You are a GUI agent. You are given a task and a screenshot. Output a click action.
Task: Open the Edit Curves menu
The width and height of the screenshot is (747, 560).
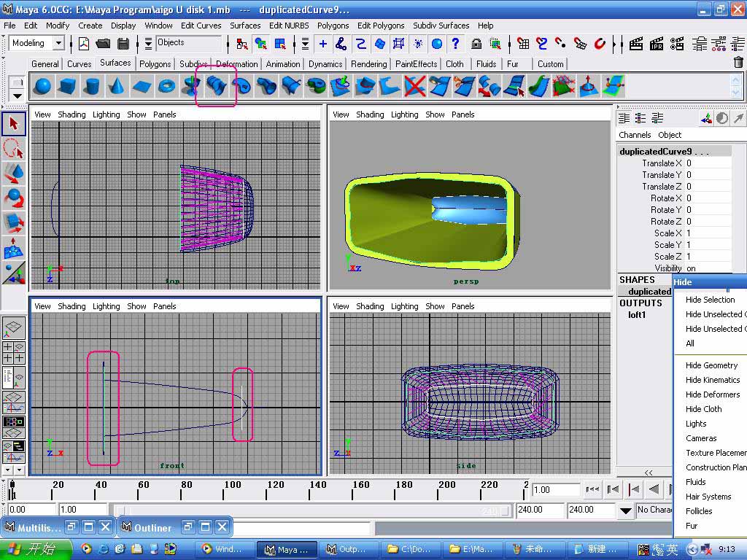coord(201,26)
